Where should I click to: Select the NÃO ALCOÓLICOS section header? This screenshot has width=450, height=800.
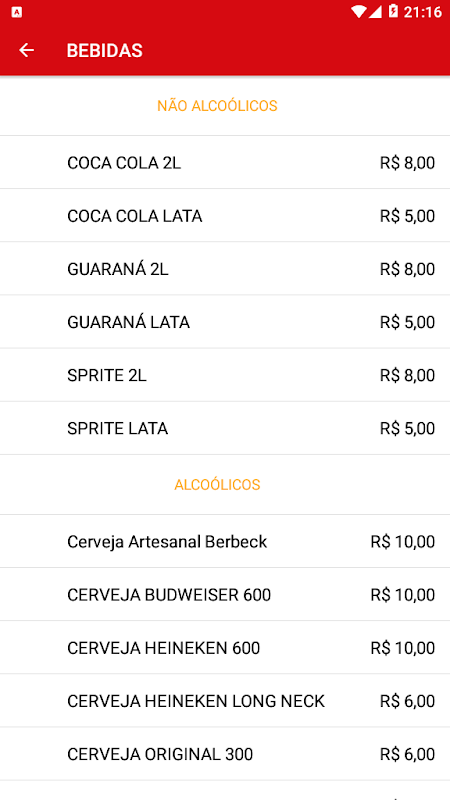click(217, 106)
